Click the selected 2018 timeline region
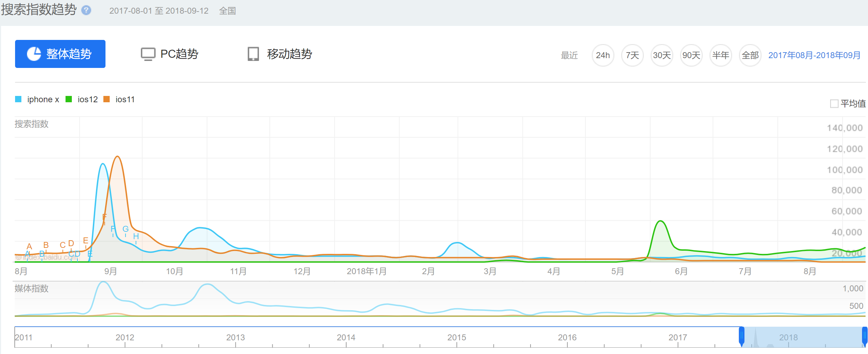 point(803,337)
